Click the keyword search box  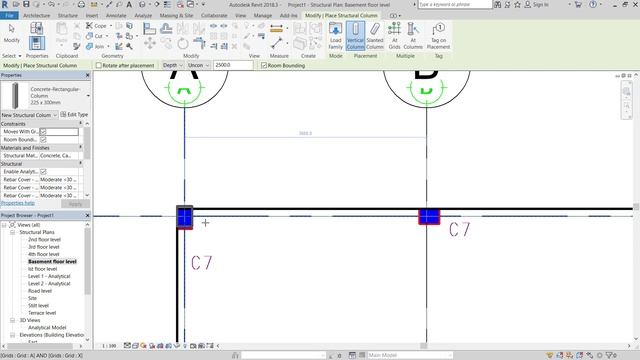point(455,4)
